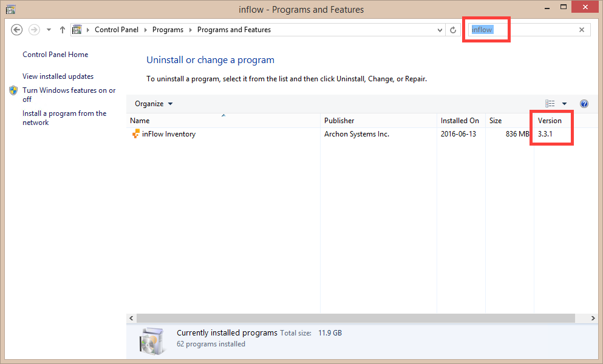Image resolution: width=603 pixels, height=364 pixels.
Task: Sort by Version column header
Action: [550, 121]
